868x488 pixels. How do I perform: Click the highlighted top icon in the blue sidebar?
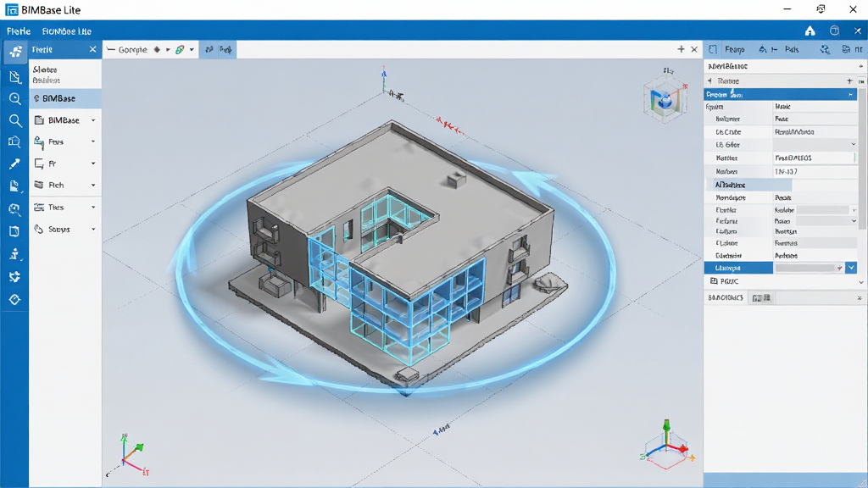coord(15,52)
